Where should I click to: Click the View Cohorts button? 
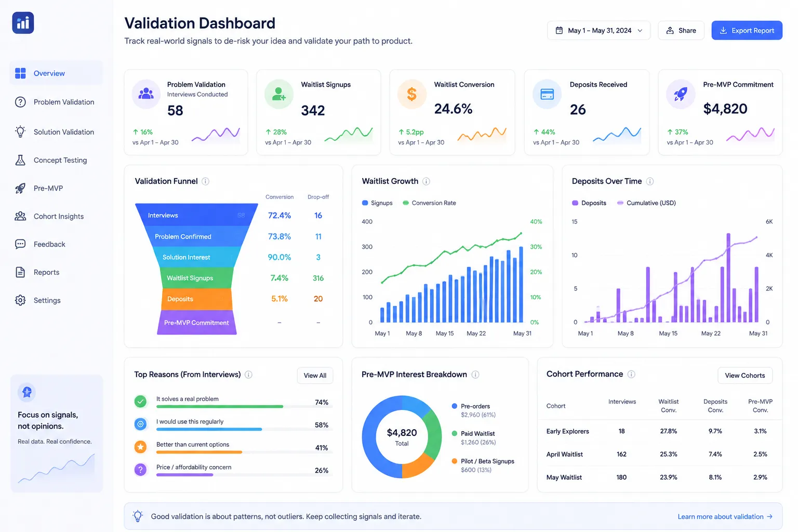(745, 376)
